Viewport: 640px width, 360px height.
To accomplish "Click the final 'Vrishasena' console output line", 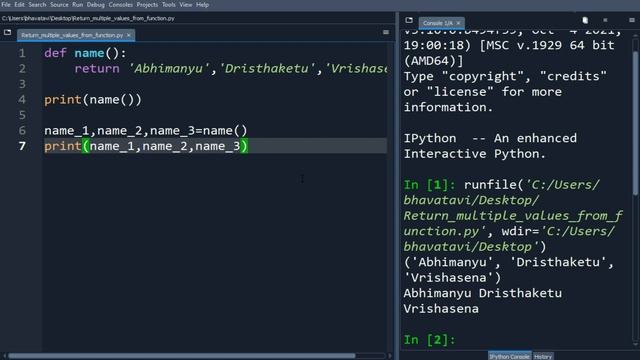I will (x=441, y=309).
